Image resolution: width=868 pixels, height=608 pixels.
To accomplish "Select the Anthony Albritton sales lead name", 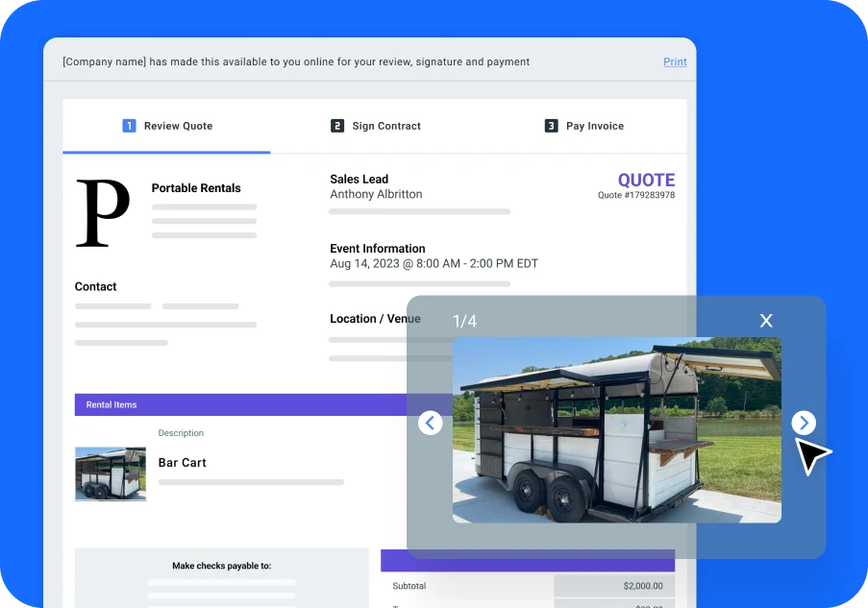I will [x=376, y=194].
